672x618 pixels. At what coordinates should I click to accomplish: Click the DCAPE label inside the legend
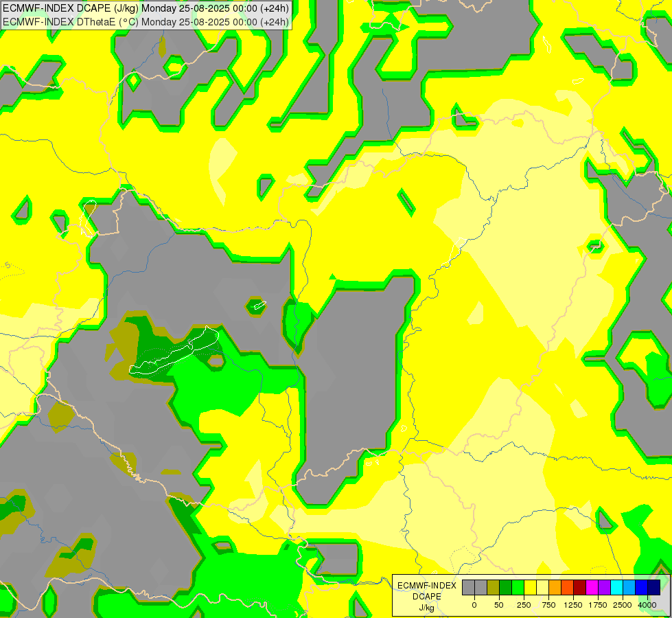427,597
